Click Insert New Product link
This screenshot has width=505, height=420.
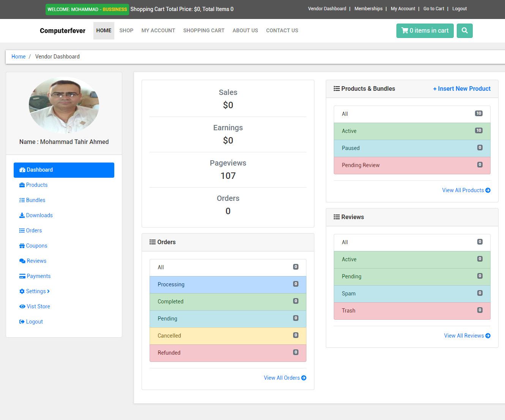461,88
